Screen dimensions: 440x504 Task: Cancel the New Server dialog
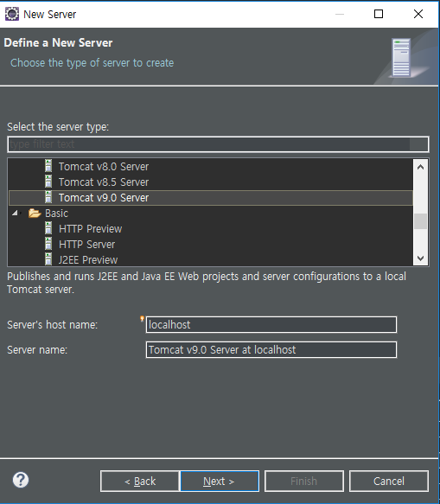click(x=389, y=482)
